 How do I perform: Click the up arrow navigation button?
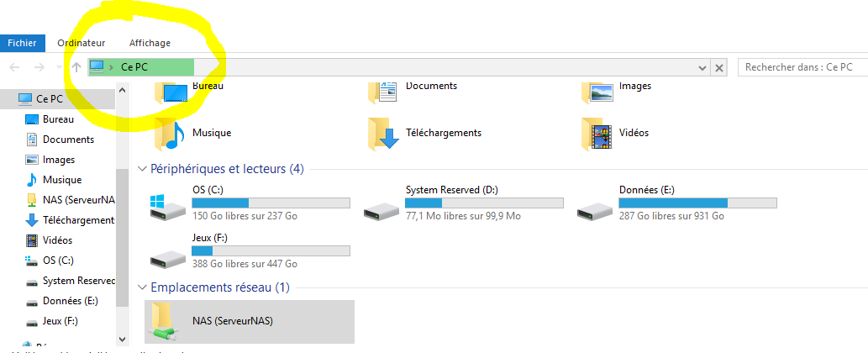pos(76,67)
